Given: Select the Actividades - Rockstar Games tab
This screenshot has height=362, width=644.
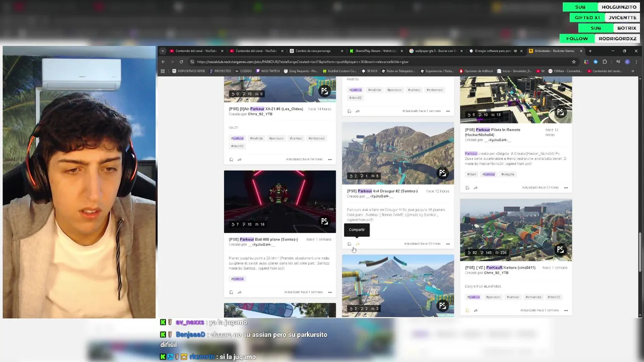Looking at the screenshot, I should 555,51.
